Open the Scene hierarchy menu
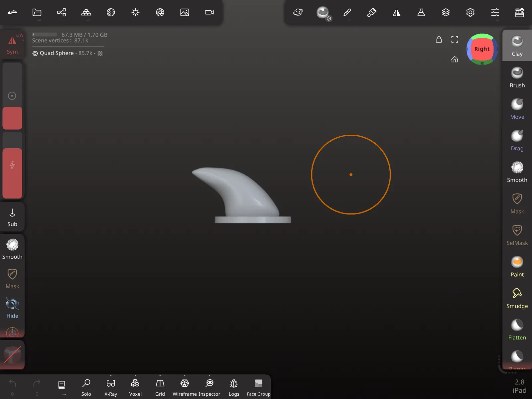This screenshot has height=399, width=532. (62, 13)
